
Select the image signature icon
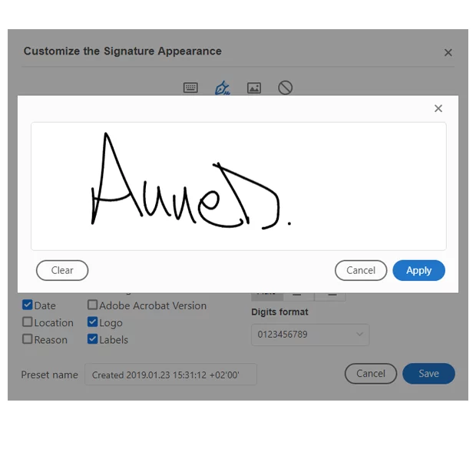(254, 88)
